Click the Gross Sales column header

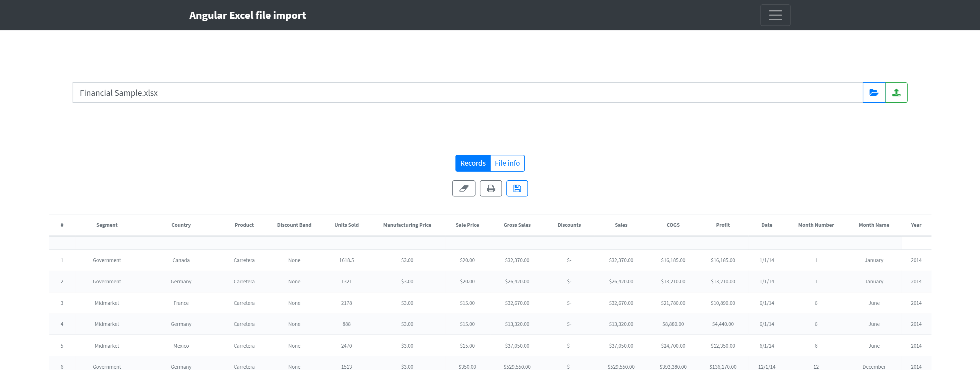pos(517,225)
